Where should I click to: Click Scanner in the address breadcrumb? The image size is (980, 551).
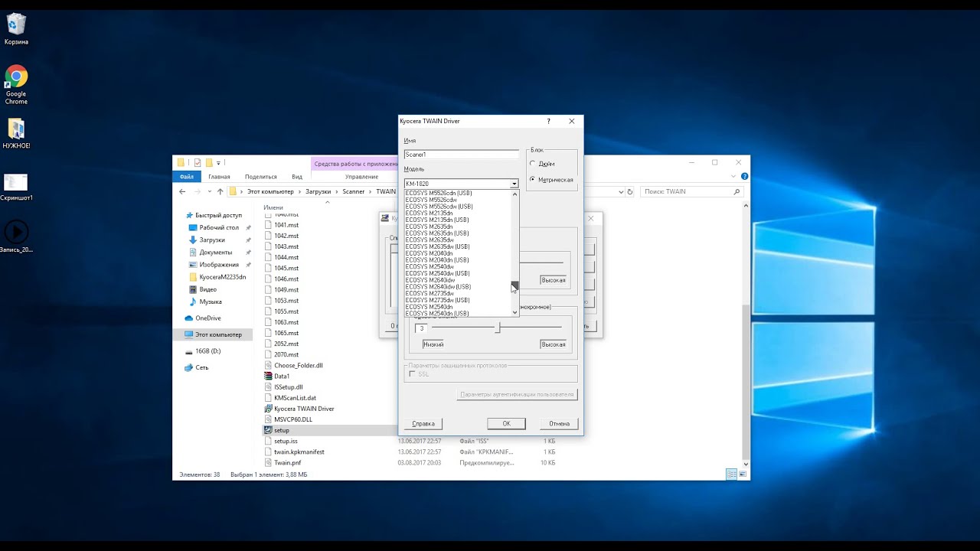354,191
